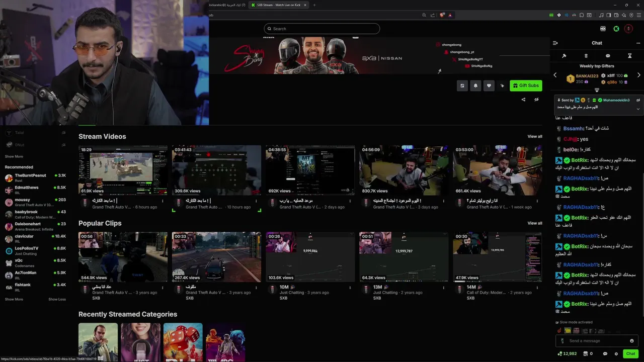
Task: Play the 00:33 popular clip thumbnail
Action: click(x=216, y=256)
